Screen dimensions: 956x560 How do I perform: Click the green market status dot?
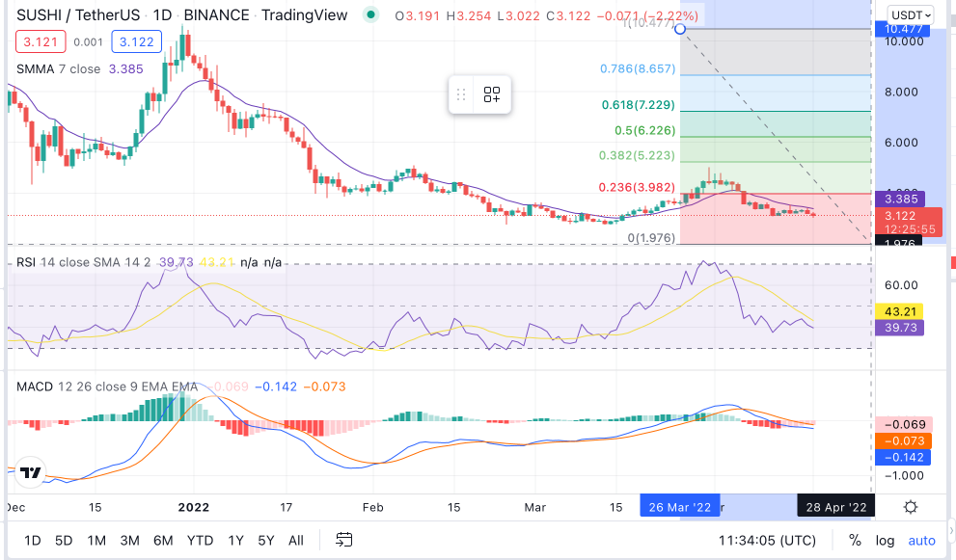(x=370, y=14)
